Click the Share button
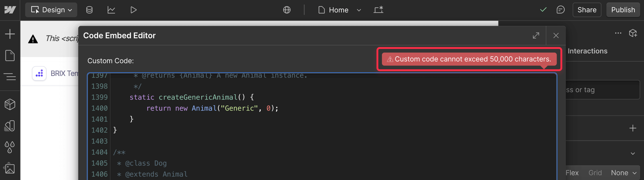644x180 pixels. point(587,10)
